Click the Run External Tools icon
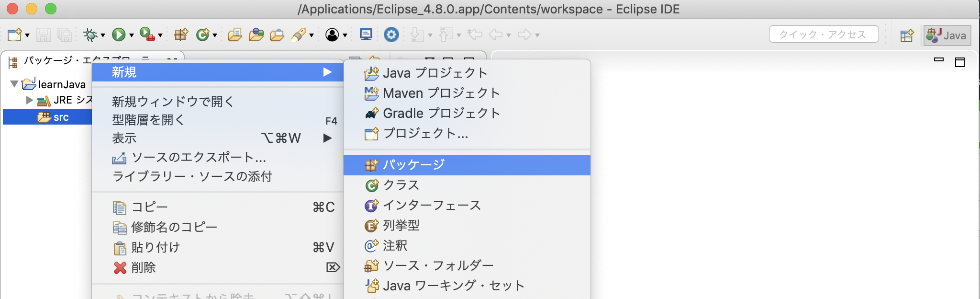The image size is (980, 299). 147,34
